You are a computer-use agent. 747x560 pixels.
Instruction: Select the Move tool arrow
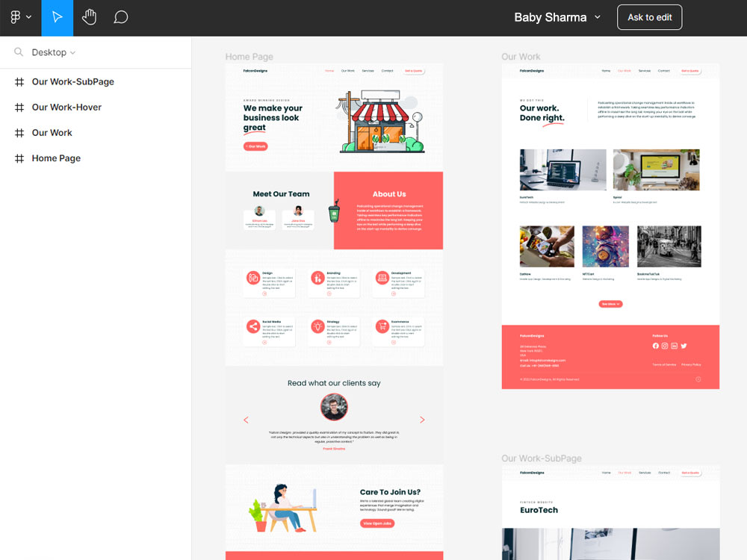[58, 18]
